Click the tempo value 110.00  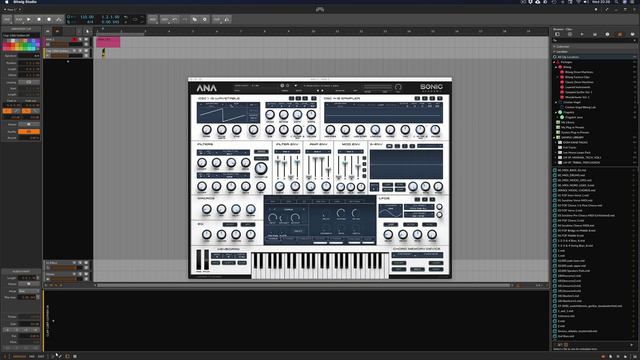point(87,17)
